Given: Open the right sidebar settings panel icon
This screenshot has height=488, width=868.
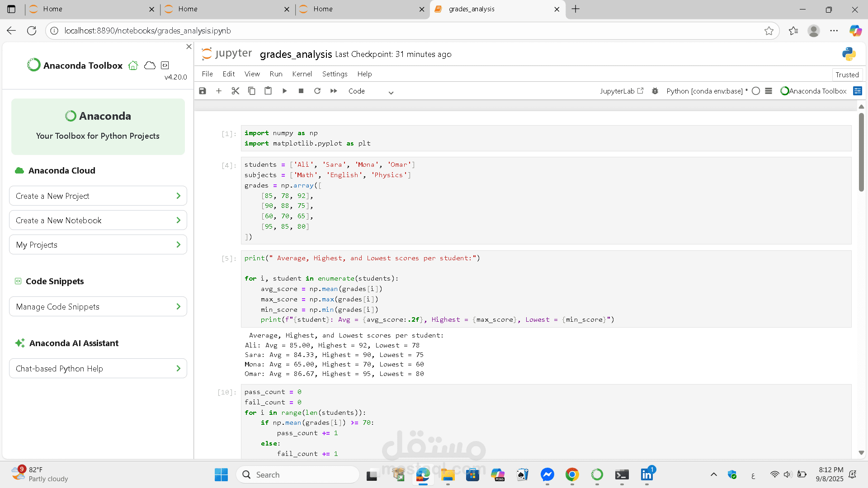Looking at the screenshot, I should pos(857,91).
